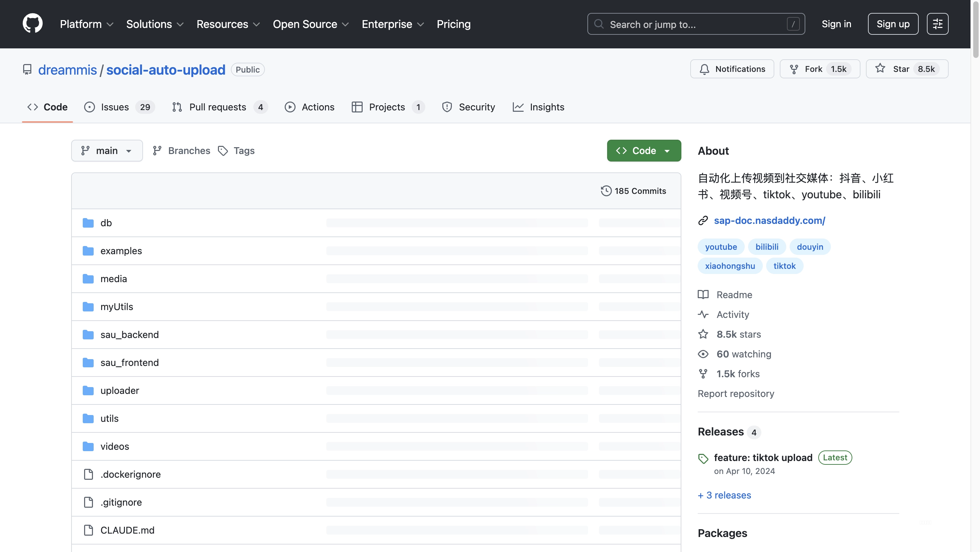This screenshot has height=552, width=980.
Task: Click the Tags label icon
Action: (x=223, y=151)
